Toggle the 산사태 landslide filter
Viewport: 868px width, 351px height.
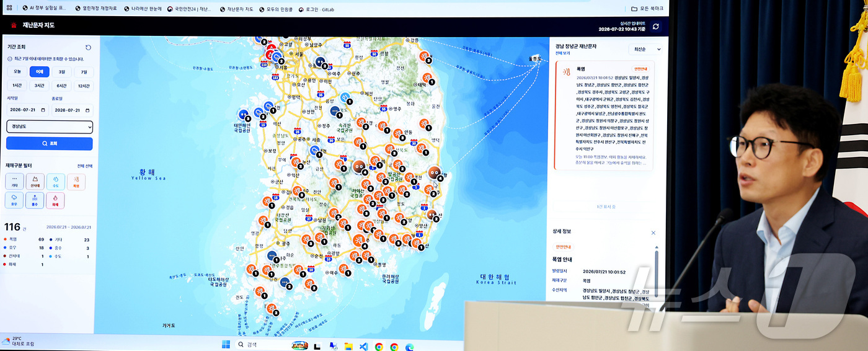point(35,182)
